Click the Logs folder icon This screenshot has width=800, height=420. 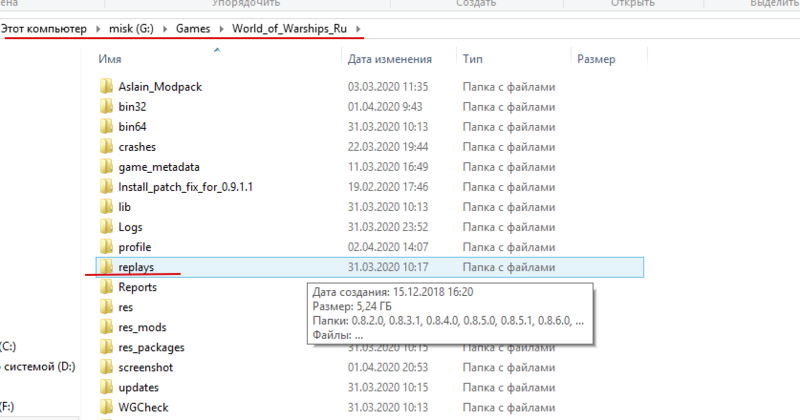pos(106,227)
